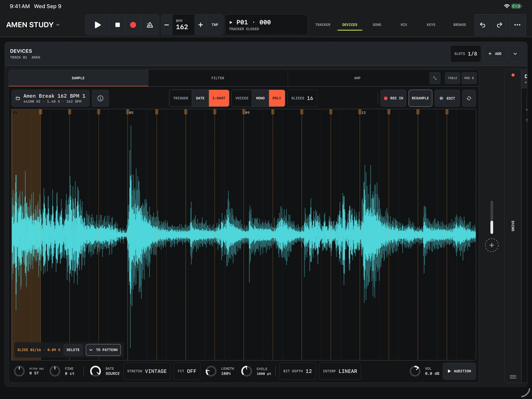Screen dimensions: 532x399
Task: Open the SONG view
Action: [x=377, y=25]
